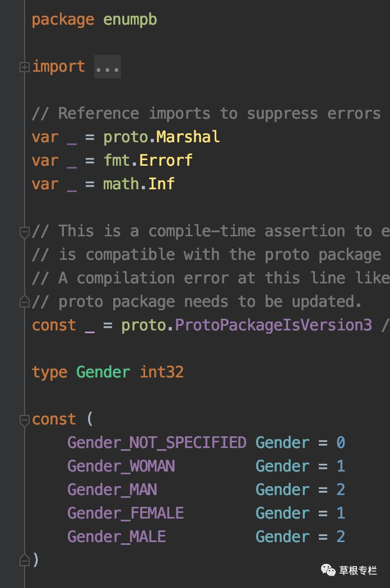Collapse the const block fold marker
The image size is (390, 588).
click(x=25, y=421)
